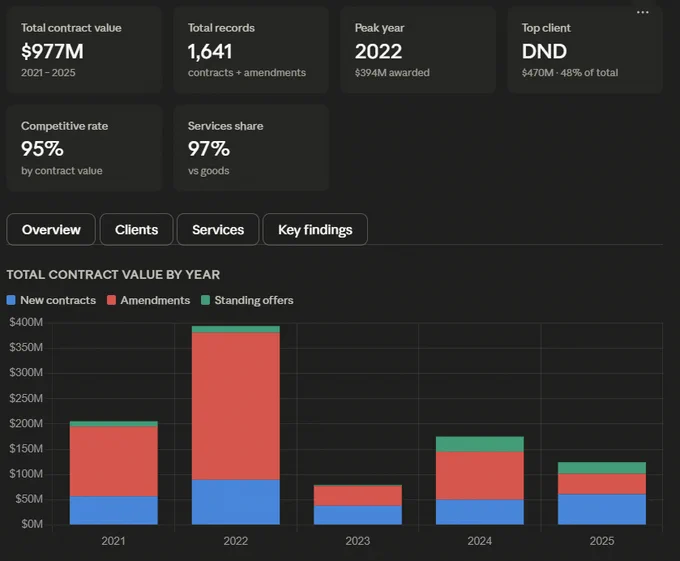Switch to the Overview tab
Screen dimensions: 680x561
51,229
